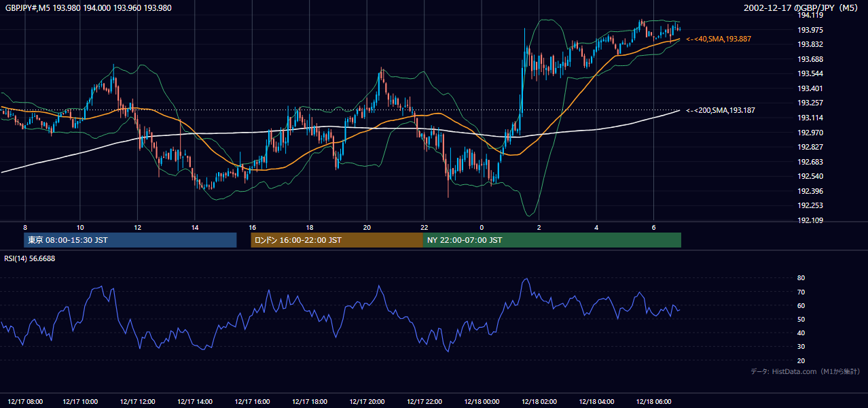Click RSI scale level 80
The height and width of the screenshot is (408, 868).
801,278
